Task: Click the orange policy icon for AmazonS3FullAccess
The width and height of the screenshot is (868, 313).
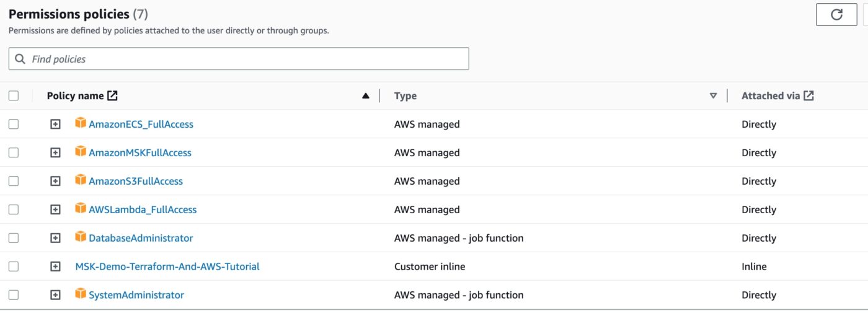Action: pos(81,180)
